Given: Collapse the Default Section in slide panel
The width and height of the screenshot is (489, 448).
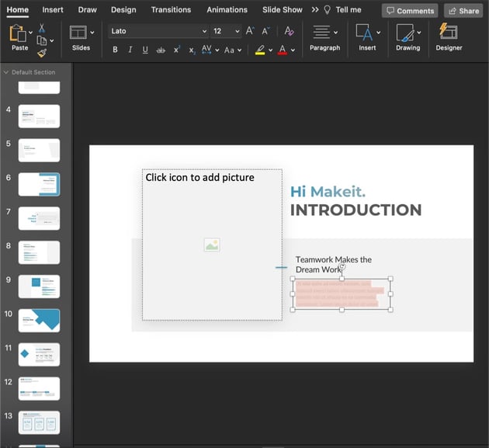Looking at the screenshot, I should point(6,72).
